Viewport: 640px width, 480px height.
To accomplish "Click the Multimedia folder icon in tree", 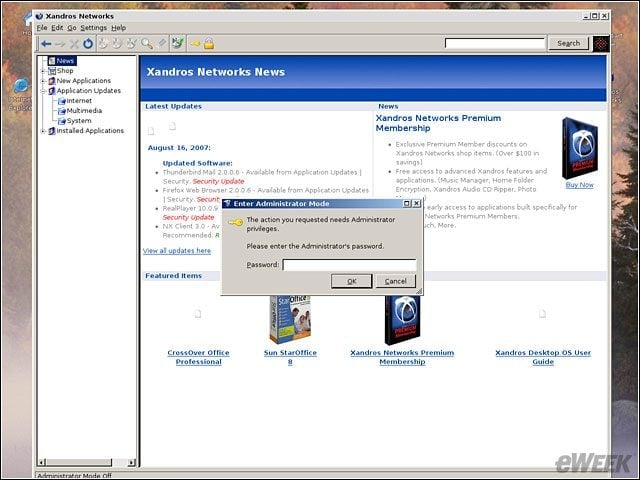I will pos(62,111).
